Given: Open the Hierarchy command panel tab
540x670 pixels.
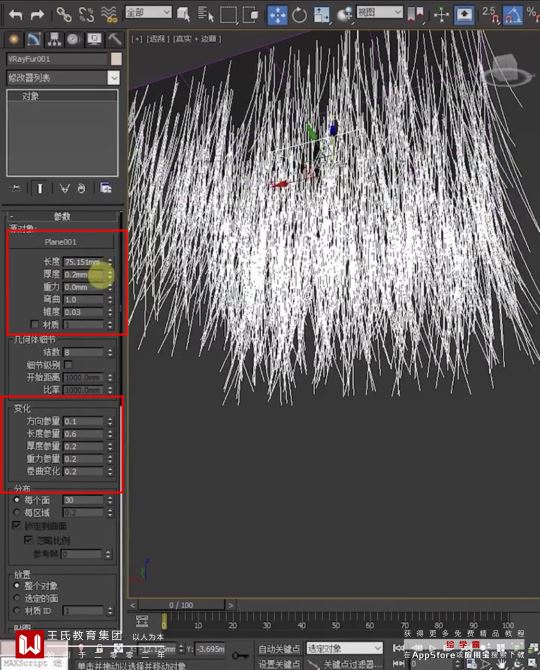Looking at the screenshot, I should (x=54, y=40).
